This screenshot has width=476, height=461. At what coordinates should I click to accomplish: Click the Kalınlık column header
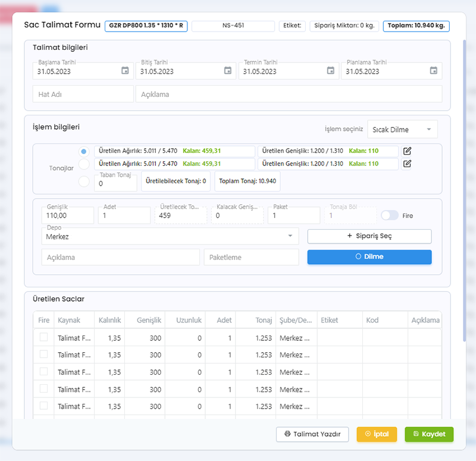point(109,320)
